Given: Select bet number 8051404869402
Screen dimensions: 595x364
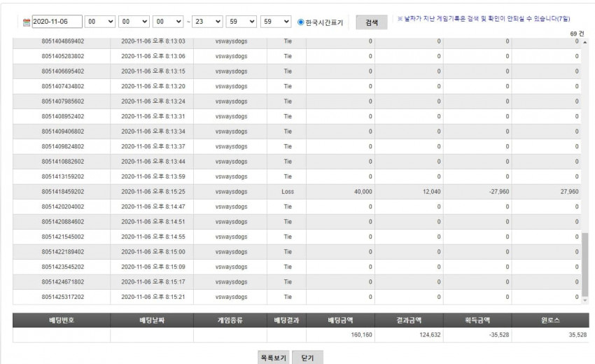Looking at the screenshot, I should click(62, 41).
